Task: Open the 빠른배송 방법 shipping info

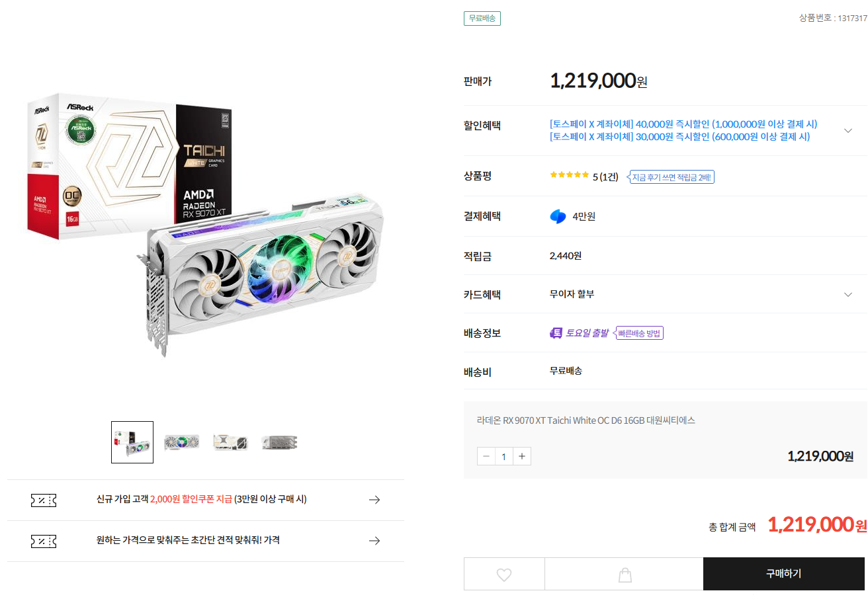Action: tap(639, 333)
